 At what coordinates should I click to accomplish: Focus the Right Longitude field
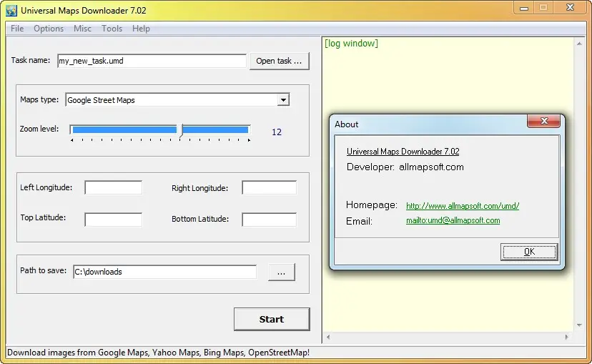coord(270,187)
